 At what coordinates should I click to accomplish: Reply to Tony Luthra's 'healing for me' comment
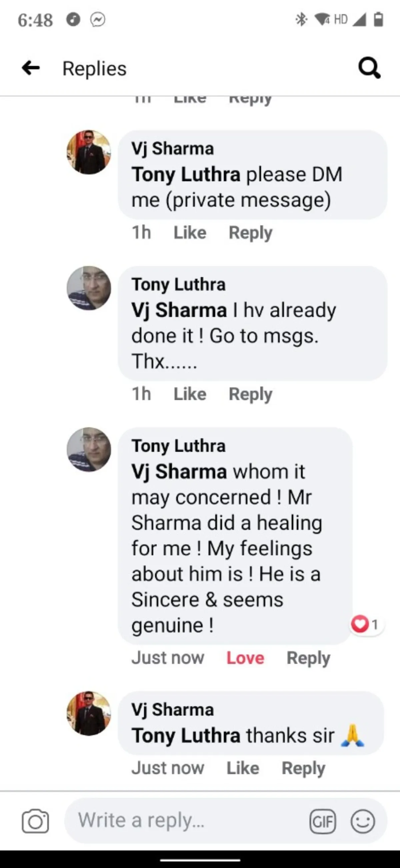point(308,657)
